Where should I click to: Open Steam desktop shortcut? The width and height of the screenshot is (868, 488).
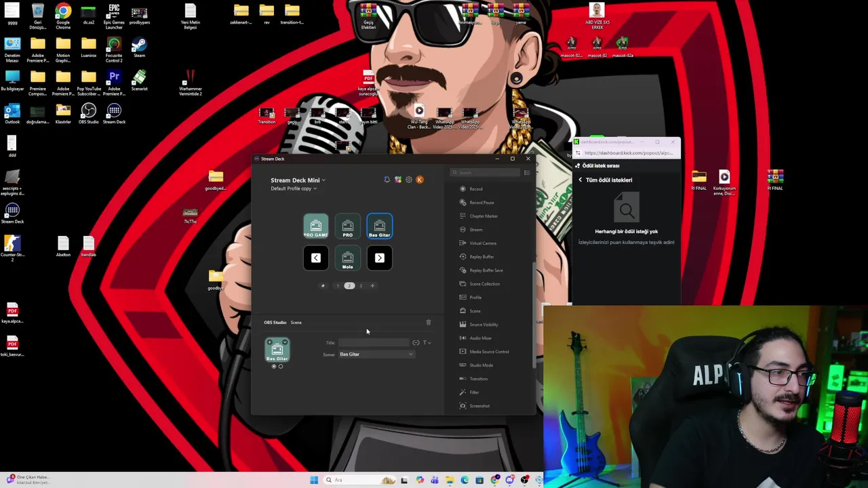[139, 47]
